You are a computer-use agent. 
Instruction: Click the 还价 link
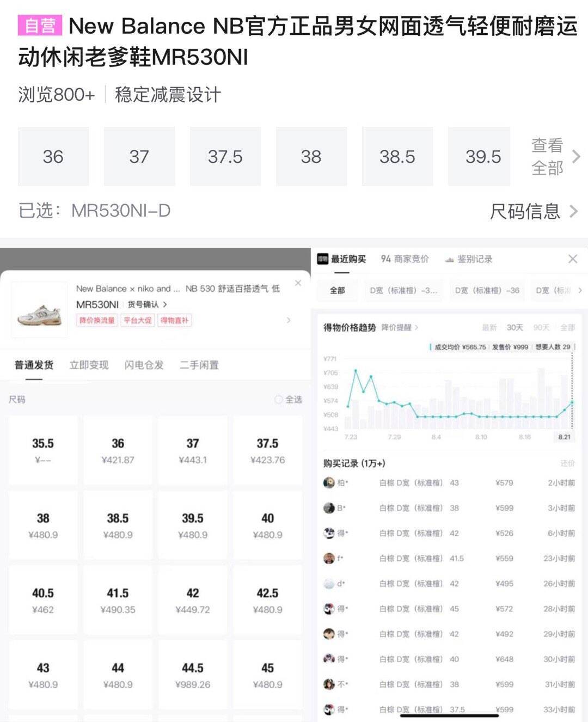(567, 463)
